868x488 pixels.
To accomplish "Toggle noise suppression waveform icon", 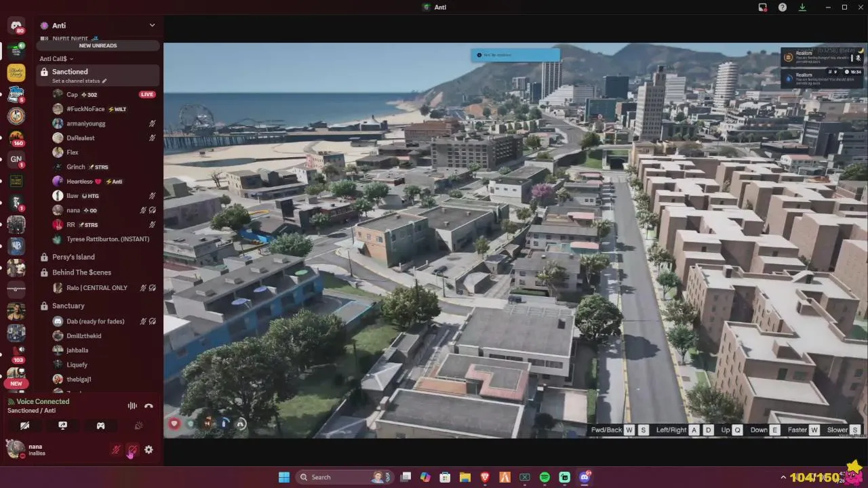I will [x=132, y=405].
